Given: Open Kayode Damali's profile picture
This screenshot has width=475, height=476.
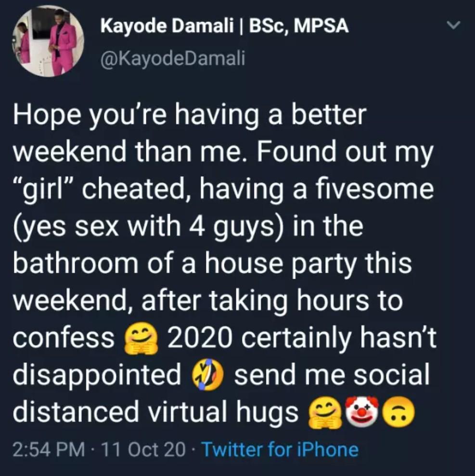Looking at the screenshot, I should tap(48, 41).
